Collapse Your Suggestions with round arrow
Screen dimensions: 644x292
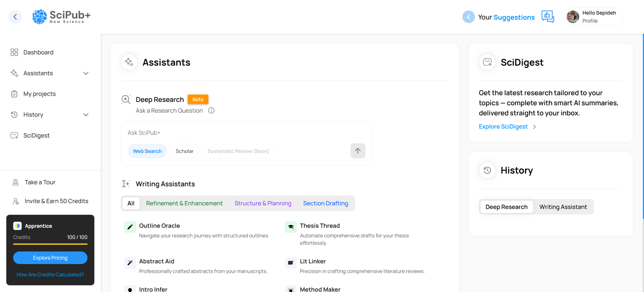point(468,17)
